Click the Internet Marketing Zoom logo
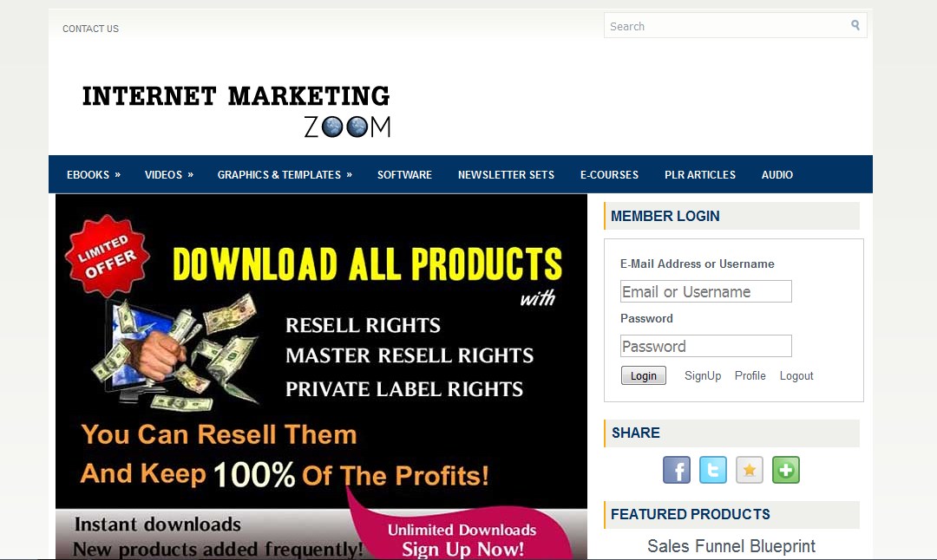The height and width of the screenshot is (560, 937). point(236,111)
